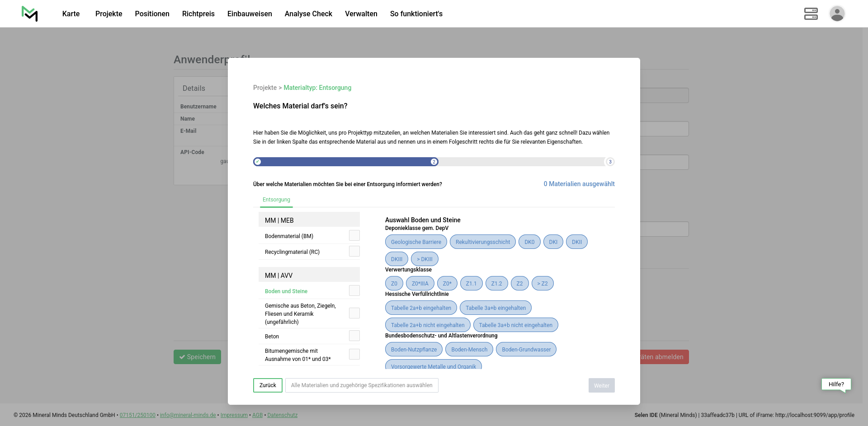
Task: Select the Geologische Barriere chip
Action: 416,242
